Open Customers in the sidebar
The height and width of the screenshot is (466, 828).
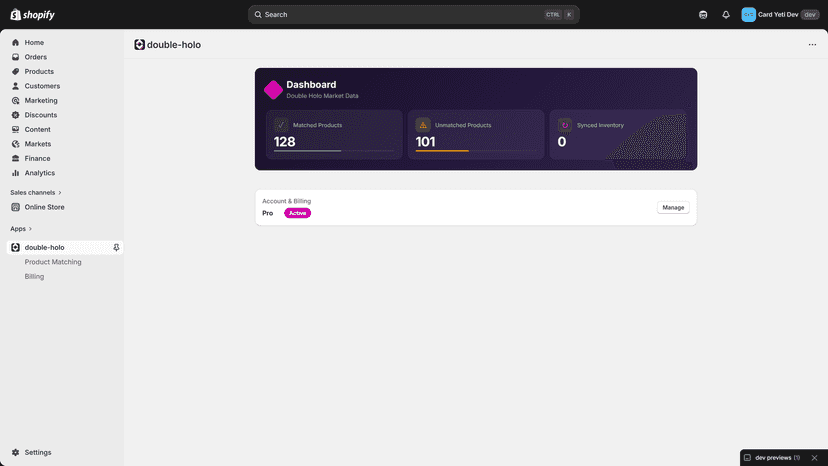coord(42,86)
